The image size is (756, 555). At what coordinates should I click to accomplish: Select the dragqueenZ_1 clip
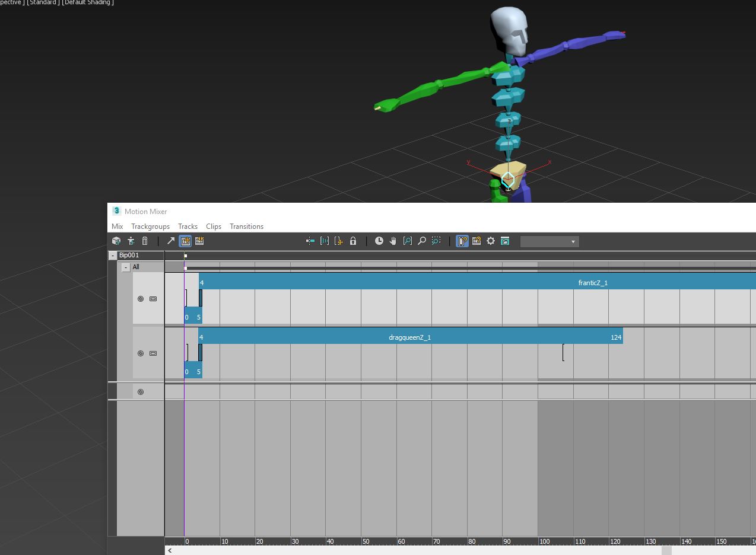(409, 337)
